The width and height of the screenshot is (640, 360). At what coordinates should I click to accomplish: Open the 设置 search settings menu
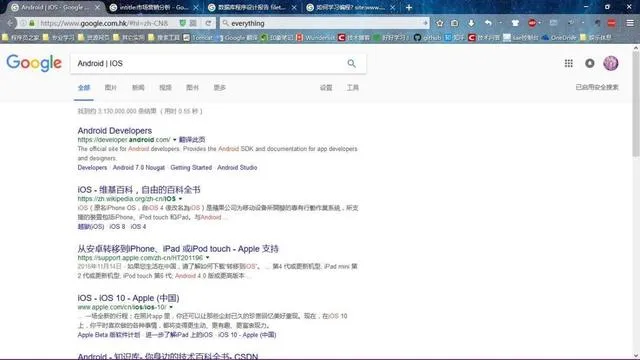pyautogui.click(x=326, y=88)
